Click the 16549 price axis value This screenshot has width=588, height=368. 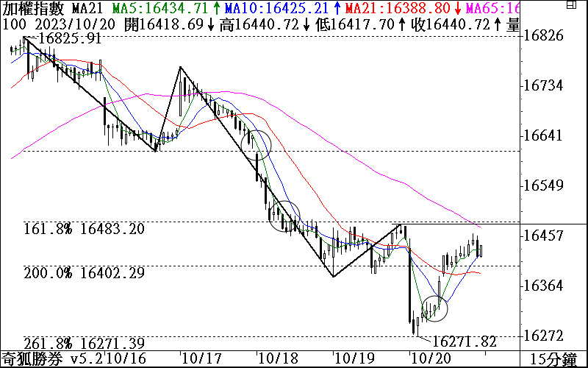click(x=543, y=185)
